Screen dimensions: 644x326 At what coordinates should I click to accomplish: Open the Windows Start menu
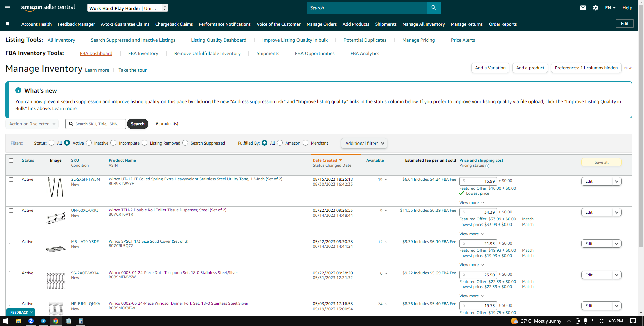(x=5, y=321)
